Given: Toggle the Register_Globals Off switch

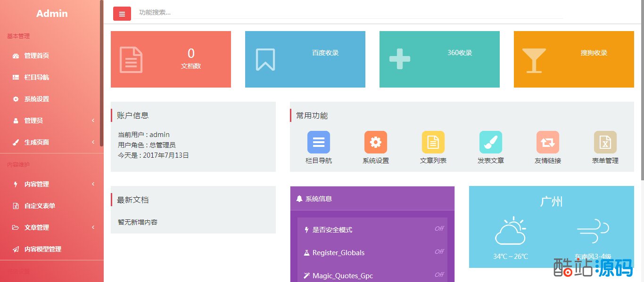Looking at the screenshot, I should pyautogui.click(x=439, y=252).
